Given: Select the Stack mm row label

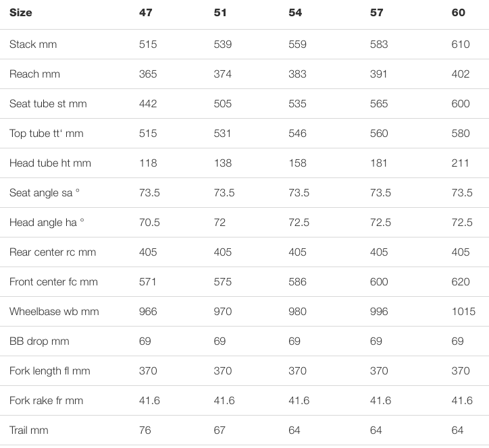Looking at the screenshot, I should pos(33,45).
